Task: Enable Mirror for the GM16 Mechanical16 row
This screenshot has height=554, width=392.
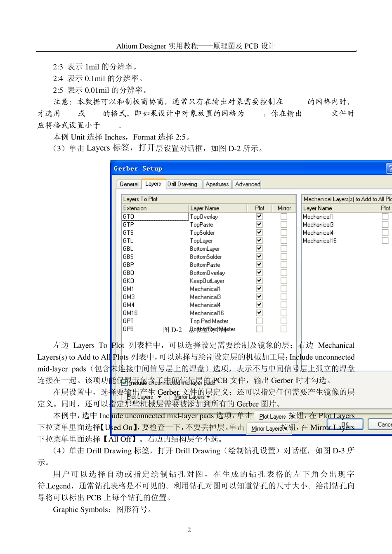Action: (x=284, y=313)
